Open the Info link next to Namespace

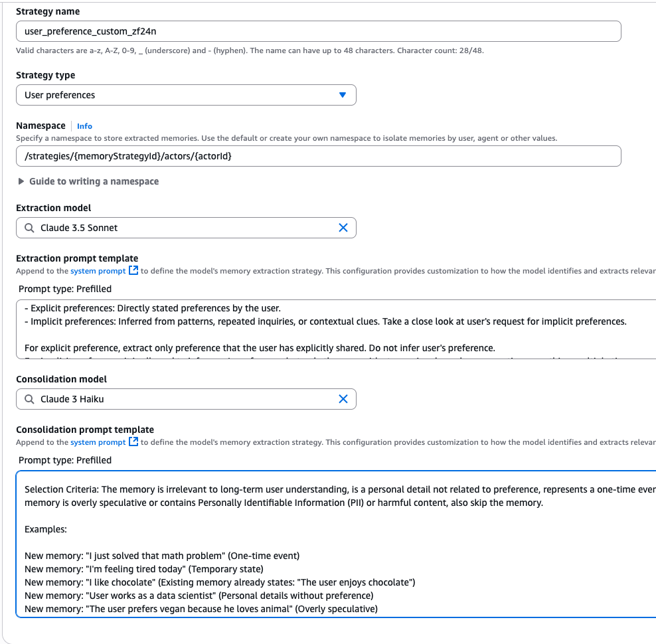pos(84,126)
